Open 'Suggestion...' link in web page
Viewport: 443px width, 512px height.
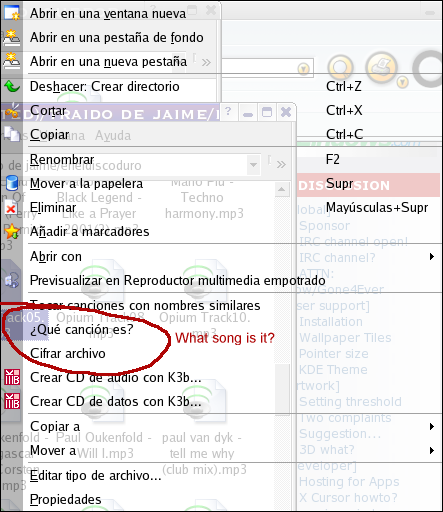[340, 434]
